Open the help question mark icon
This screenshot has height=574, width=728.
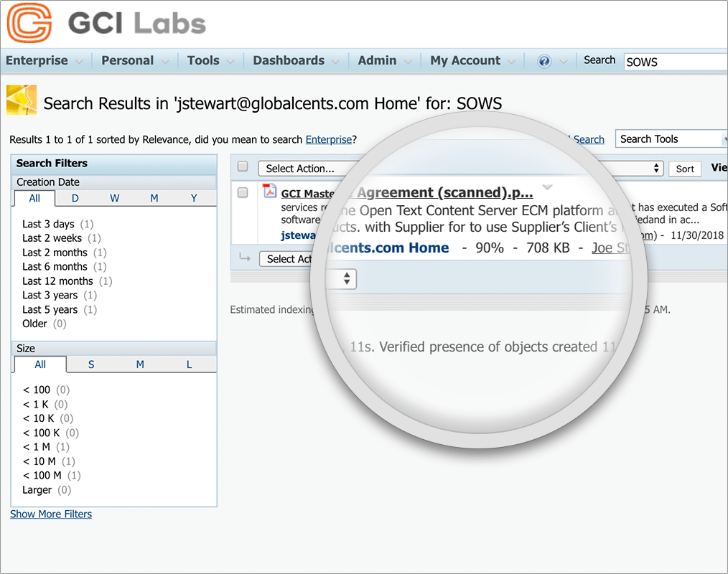point(543,61)
